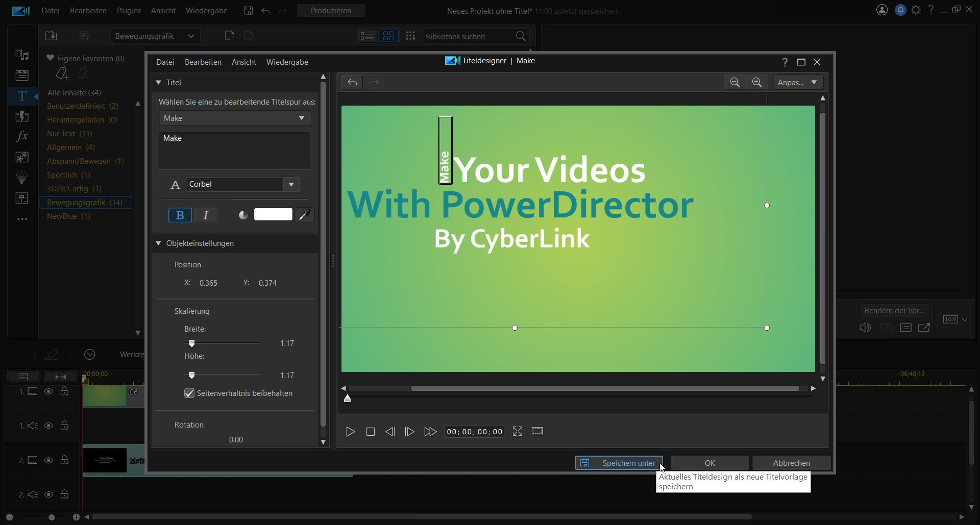Toggle visibility eye of audio track 2

click(48, 494)
